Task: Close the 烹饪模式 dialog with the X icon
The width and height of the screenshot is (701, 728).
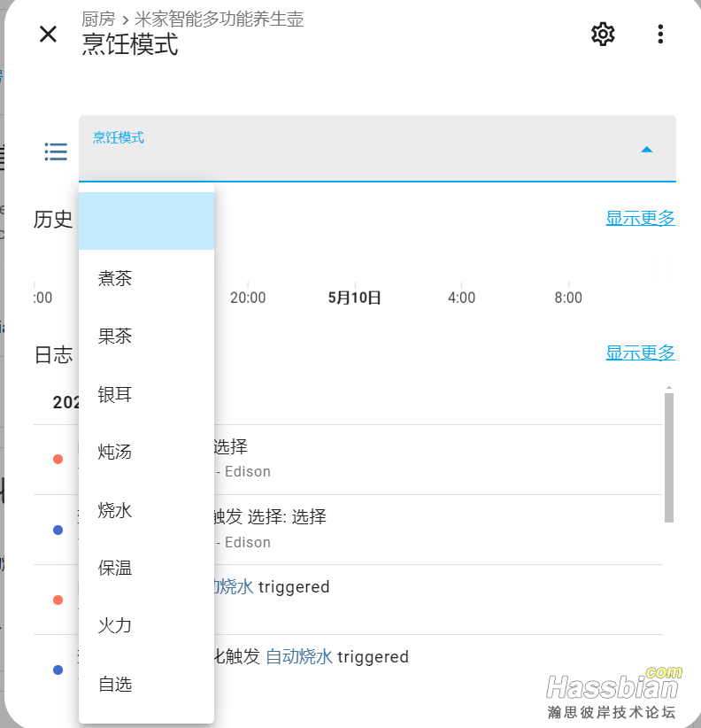Action: (48, 35)
